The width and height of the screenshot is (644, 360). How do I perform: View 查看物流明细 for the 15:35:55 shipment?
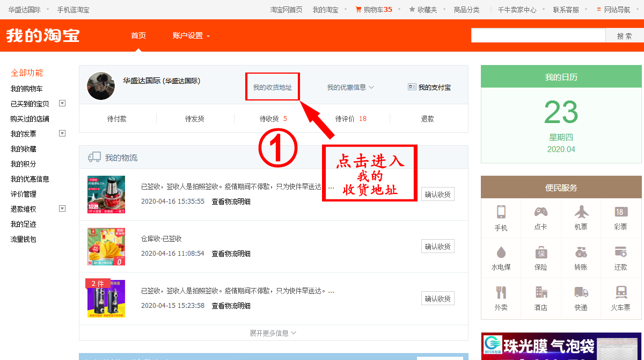tap(231, 201)
